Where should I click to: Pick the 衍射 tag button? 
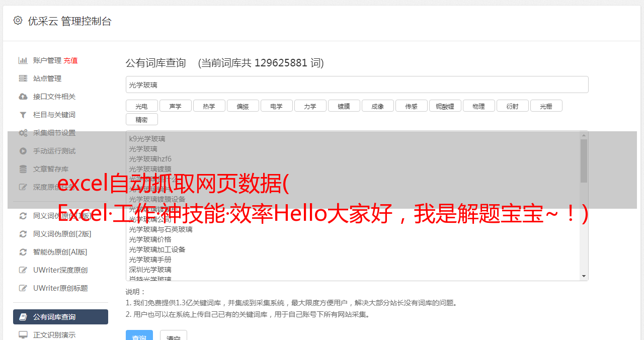pyautogui.click(x=512, y=106)
